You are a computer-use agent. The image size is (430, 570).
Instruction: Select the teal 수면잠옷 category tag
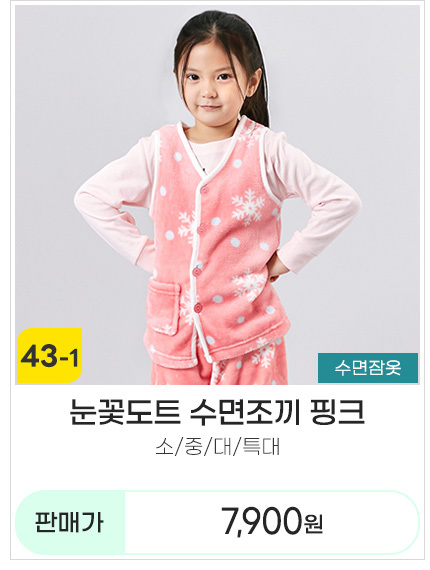point(367,368)
